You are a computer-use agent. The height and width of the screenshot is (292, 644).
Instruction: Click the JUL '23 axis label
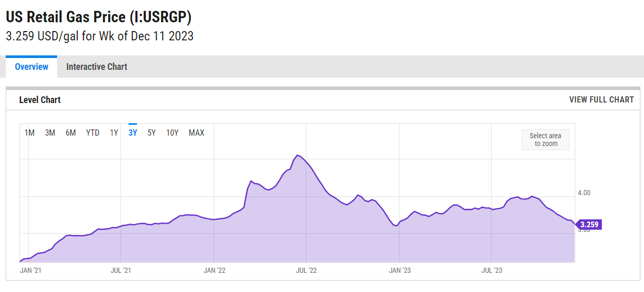492,270
